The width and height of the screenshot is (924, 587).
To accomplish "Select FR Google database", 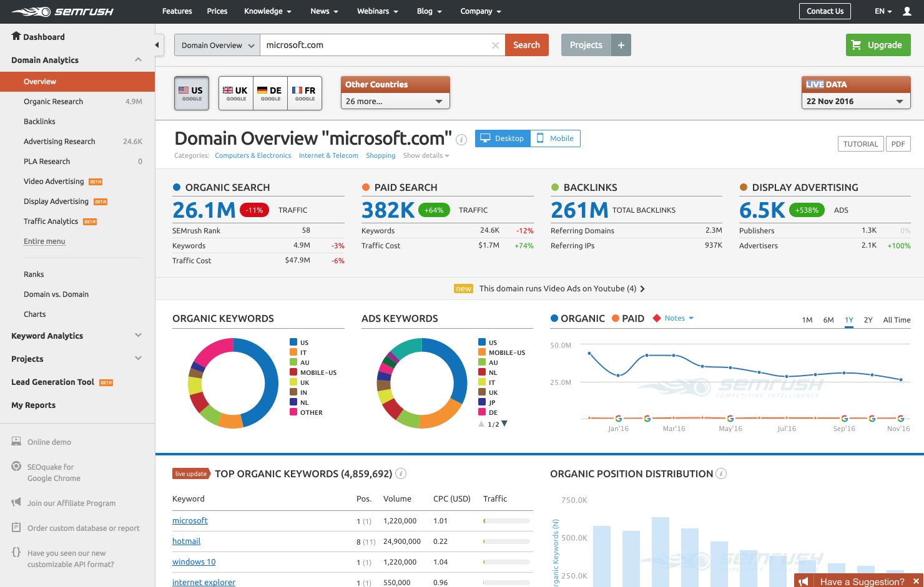I will [x=305, y=94].
